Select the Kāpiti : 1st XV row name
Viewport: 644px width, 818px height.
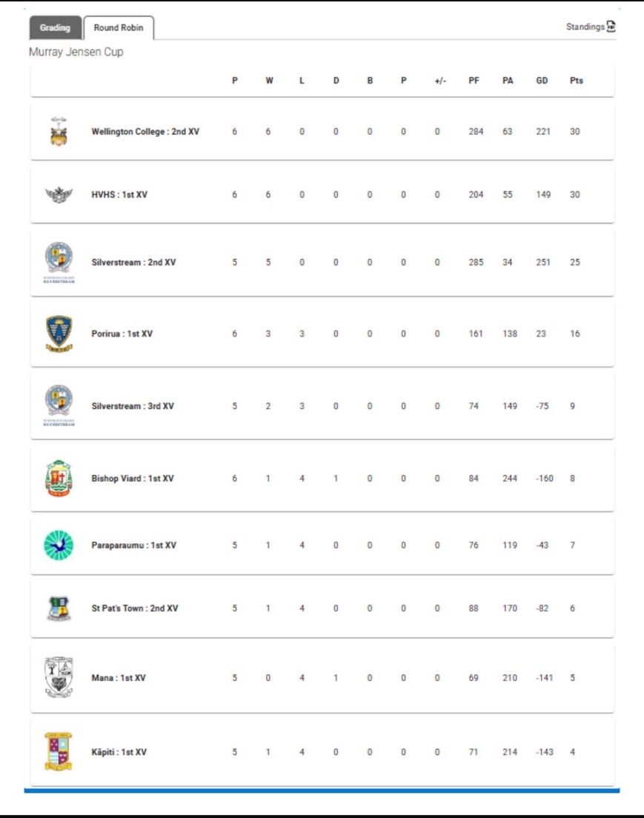(x=119, y=752)
